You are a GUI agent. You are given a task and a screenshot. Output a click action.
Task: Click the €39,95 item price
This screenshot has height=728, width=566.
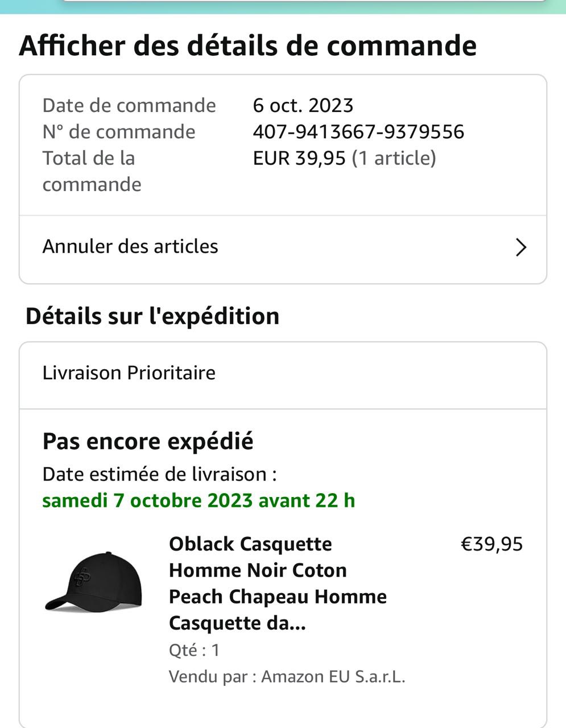tap(491, 544)
